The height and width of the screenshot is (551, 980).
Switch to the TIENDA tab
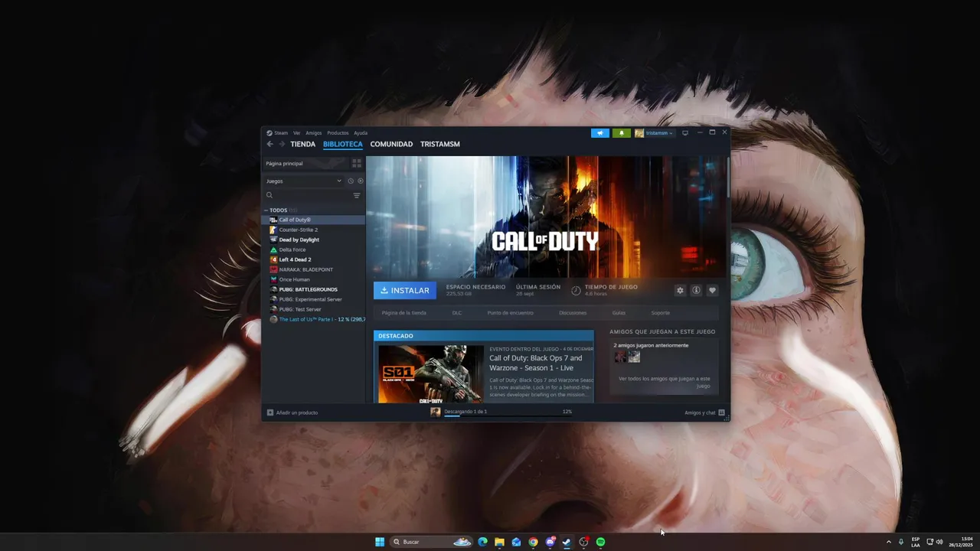[303, 144]
